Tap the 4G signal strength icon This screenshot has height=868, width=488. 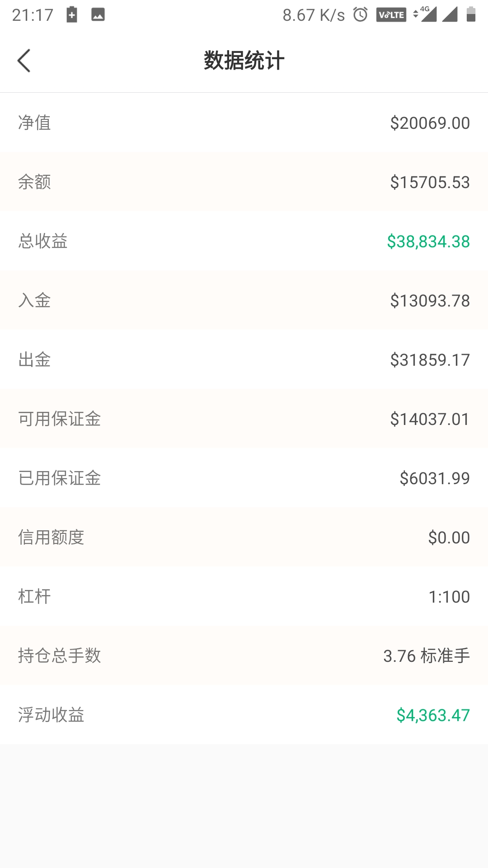[425, 14]
